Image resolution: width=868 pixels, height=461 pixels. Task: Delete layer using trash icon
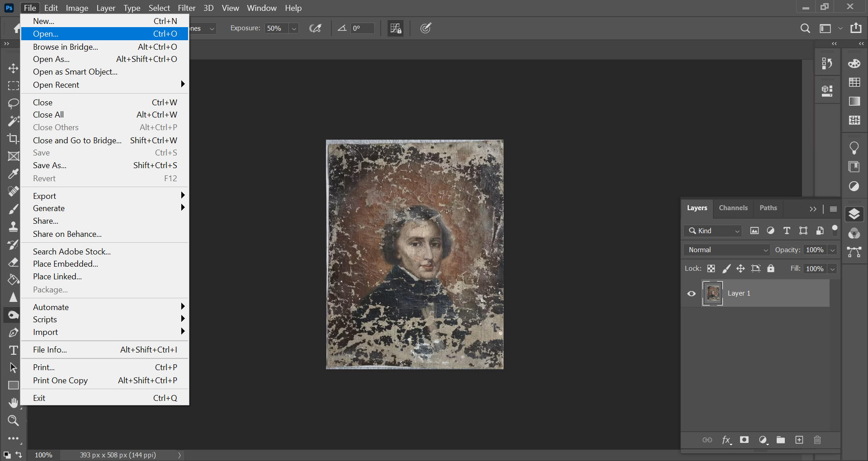pyautogui.click(x=817, y=440)
